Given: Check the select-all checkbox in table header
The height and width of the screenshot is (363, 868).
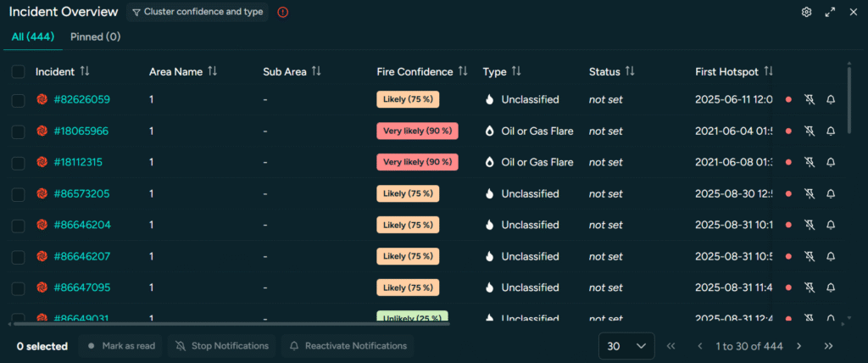Looking at the screenshot, I should (18, 72).
